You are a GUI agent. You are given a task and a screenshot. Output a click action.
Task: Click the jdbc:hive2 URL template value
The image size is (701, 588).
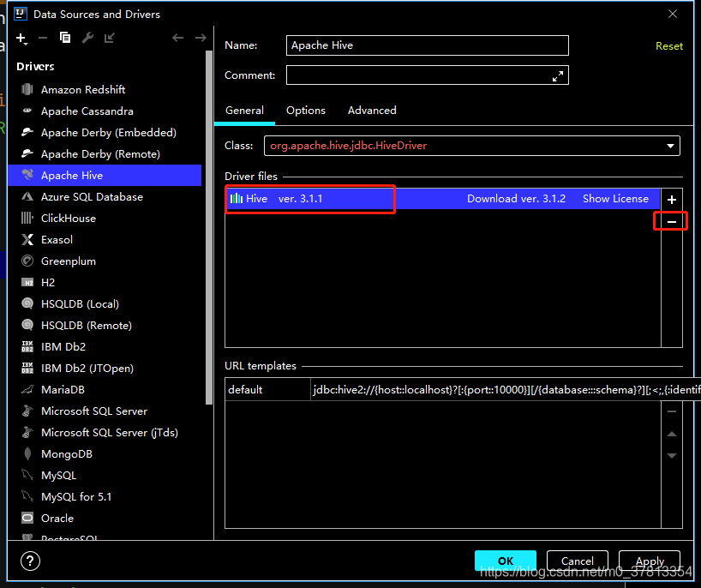tap(506, 390)
